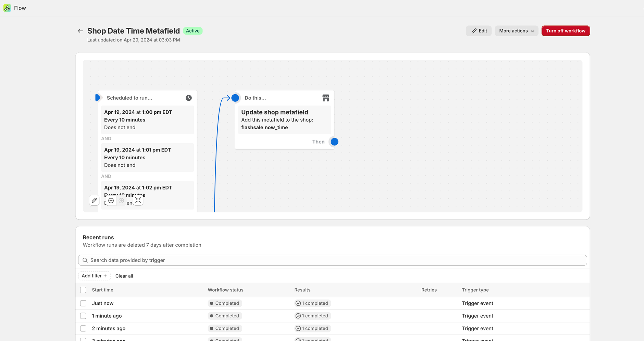Image resolution: width=644 pixels, height=341 pixels.
Task: Click the blue Then output connector dot
Action: (335, 142)
